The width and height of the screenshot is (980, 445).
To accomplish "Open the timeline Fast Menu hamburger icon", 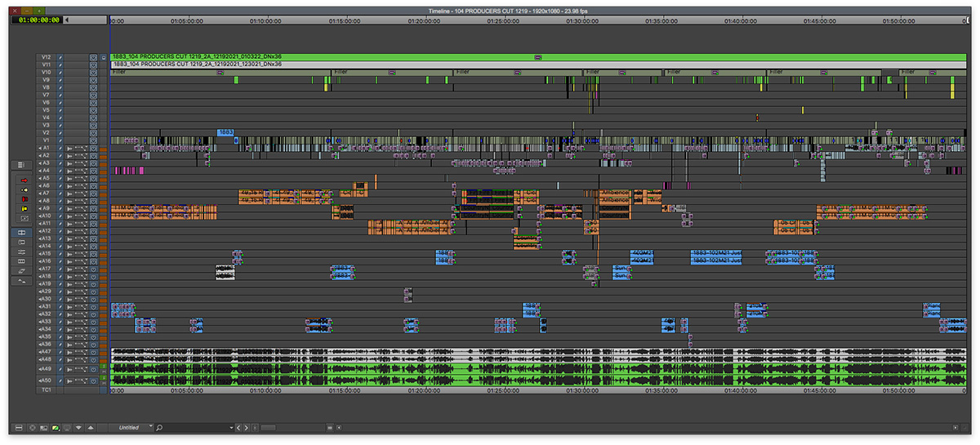I will point(21,165).
